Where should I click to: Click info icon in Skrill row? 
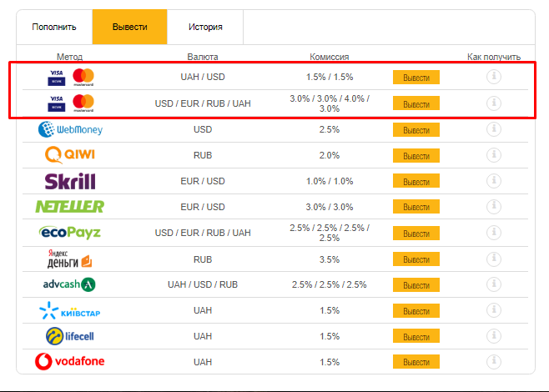coord(494,181)
